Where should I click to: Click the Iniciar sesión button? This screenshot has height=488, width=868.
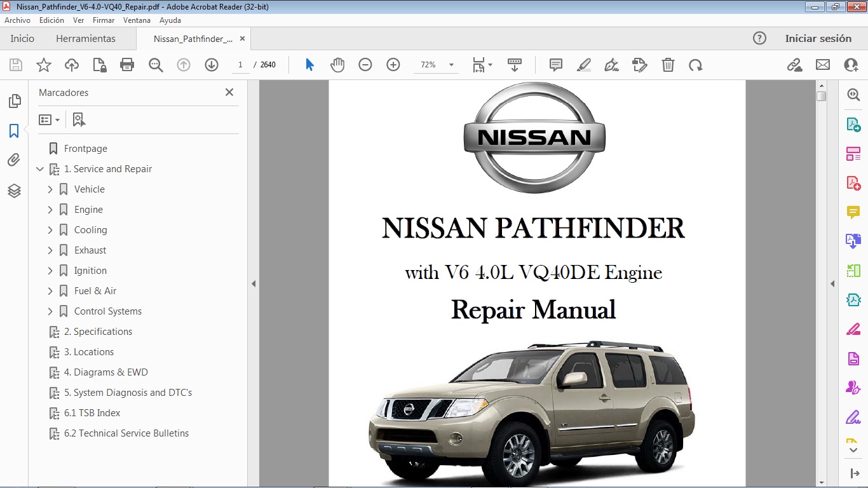818,38
